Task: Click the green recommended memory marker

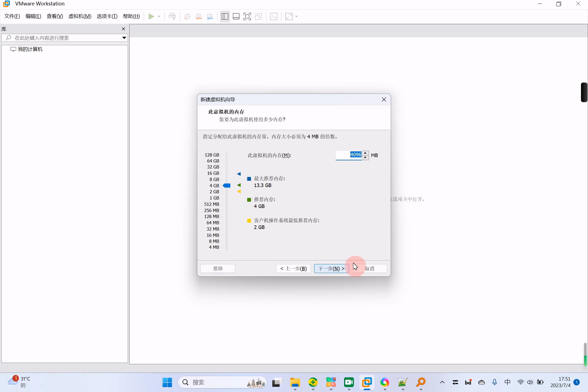Action: (x=239, y=185)
